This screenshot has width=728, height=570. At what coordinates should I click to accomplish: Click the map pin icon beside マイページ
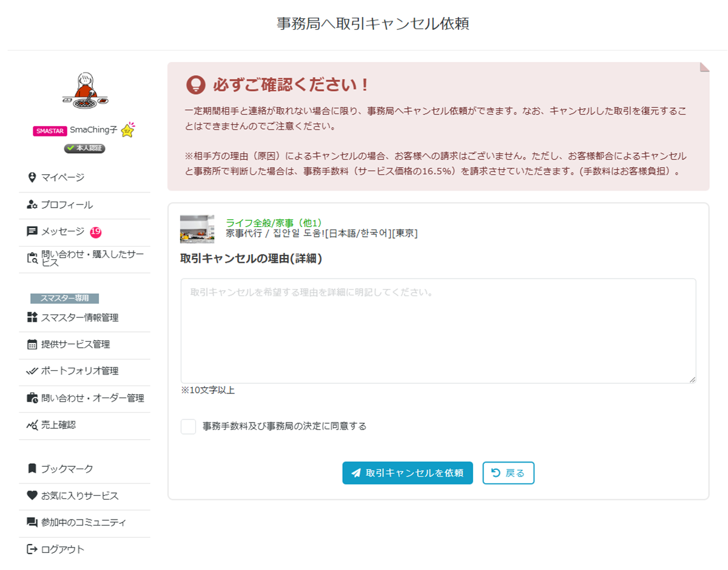pyautogui.click(x=32, y=177)
